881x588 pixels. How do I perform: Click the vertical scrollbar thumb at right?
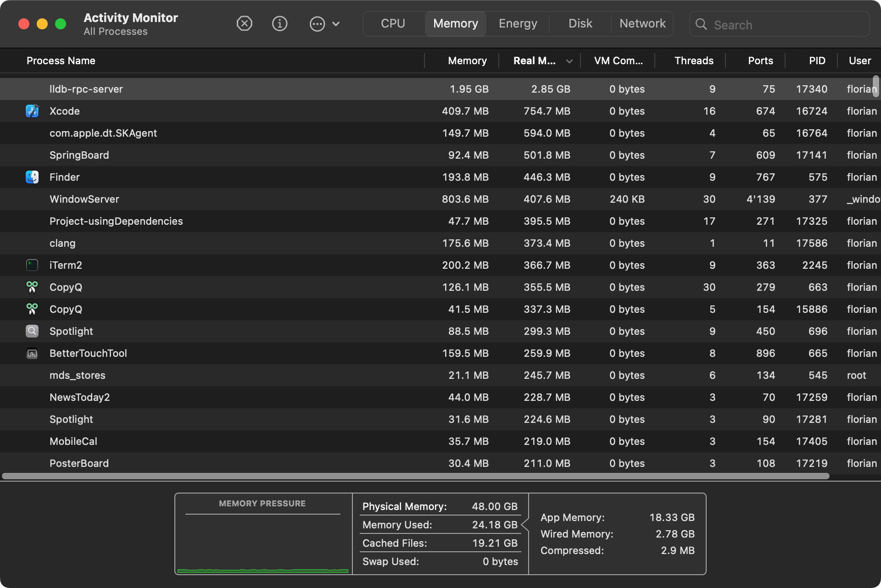click(876, 86)
